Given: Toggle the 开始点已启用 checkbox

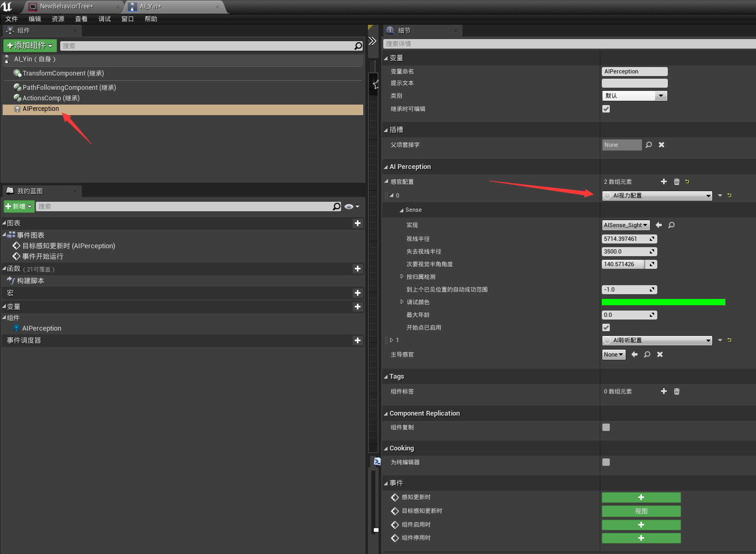Looking at the screenshot, I should pyautogui.click(x=606, y=327).
